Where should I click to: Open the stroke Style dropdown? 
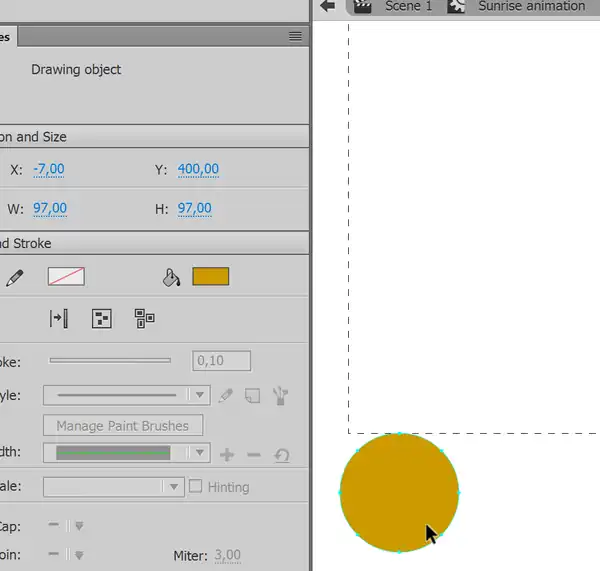click(x=127, y=395)
